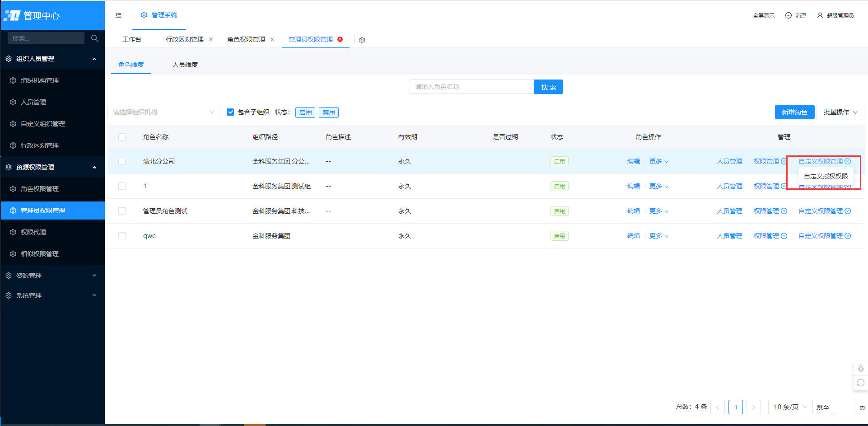Collapse the 组织人员管理 sidebar group
The width and height of the screenshot is (868, 426).
(52, 59)
